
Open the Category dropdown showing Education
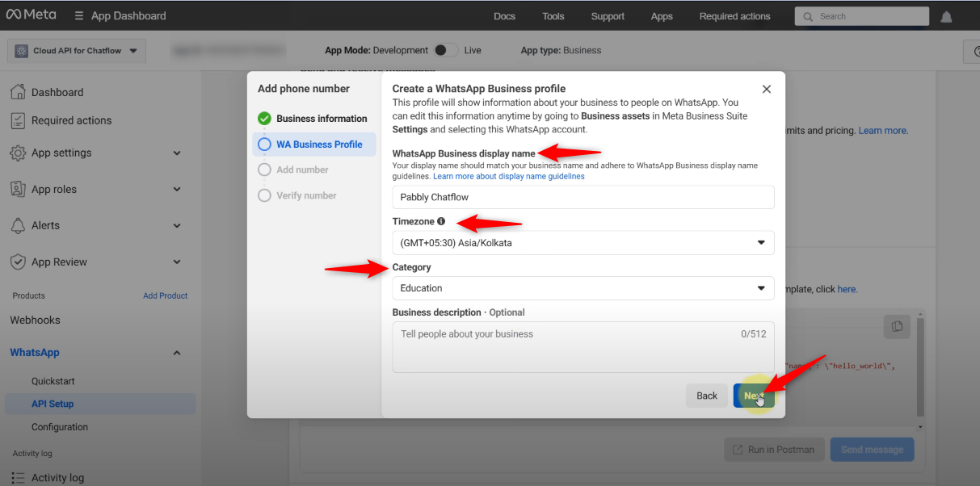tap(583, 288)
